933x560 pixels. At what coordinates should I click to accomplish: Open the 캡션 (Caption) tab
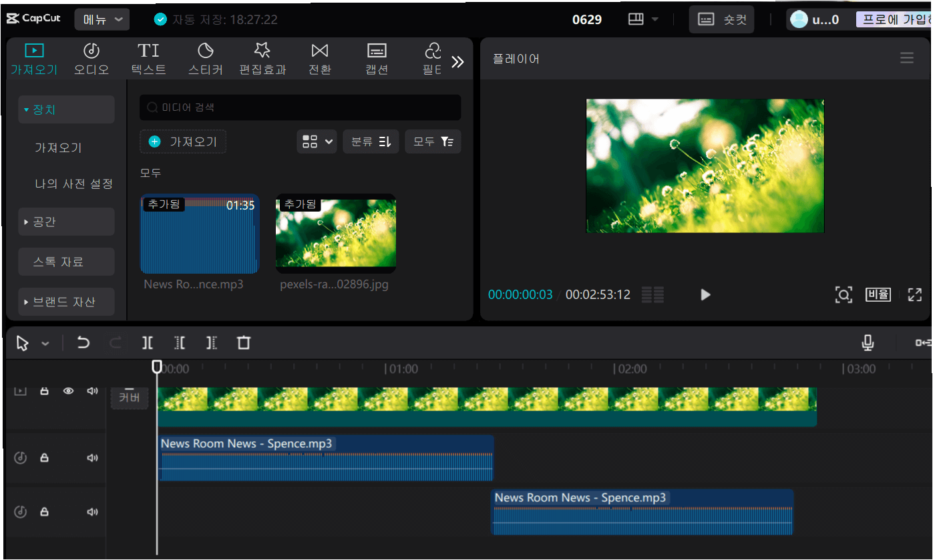tap(377, 59)
